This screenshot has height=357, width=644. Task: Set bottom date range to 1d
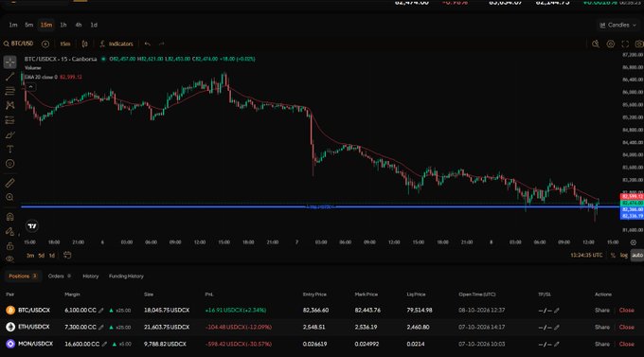coord(52,256)
